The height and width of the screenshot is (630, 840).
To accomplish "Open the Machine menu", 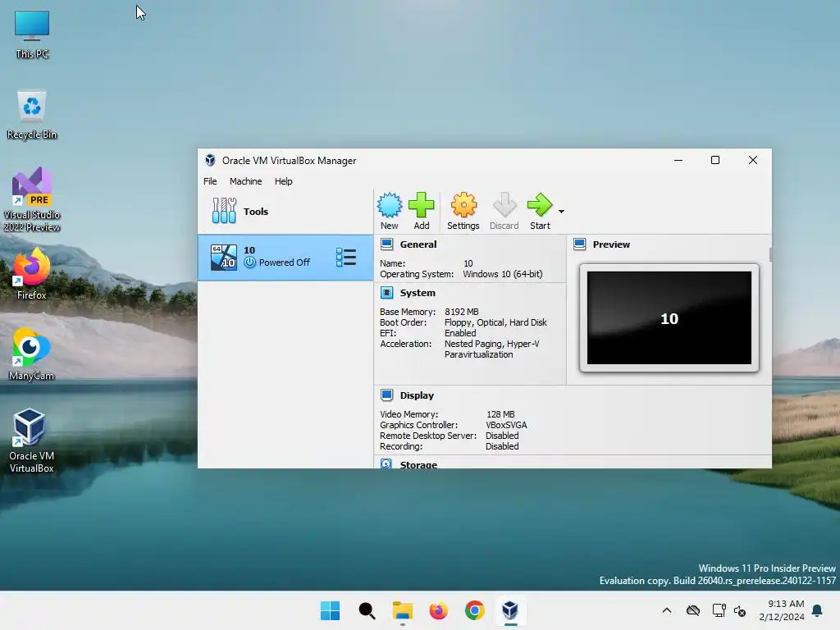I will pos(246,181).
